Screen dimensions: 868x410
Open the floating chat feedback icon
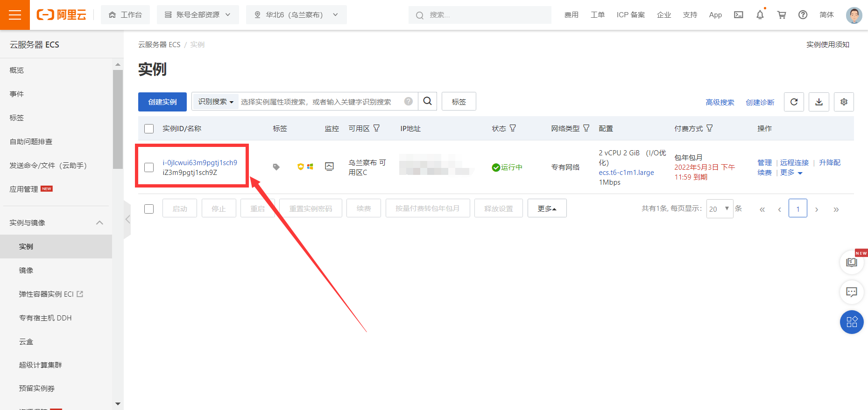(x=852, y=292)
